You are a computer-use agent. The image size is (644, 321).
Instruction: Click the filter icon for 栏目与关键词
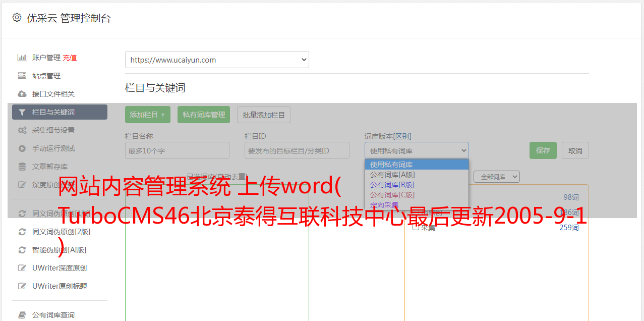pyautogui.click(x=22, y=112)
